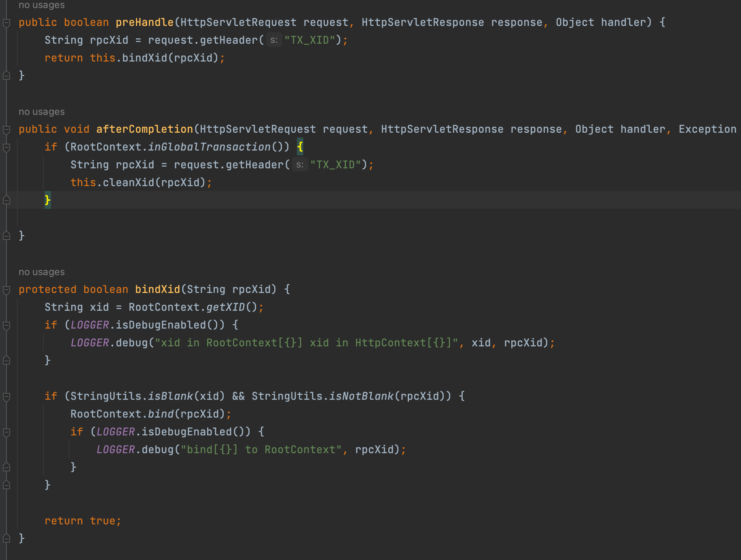Click HttpServletResponse type in preHandle signature
This screenshot has width=741, height=560.
[x=423, y=22]
